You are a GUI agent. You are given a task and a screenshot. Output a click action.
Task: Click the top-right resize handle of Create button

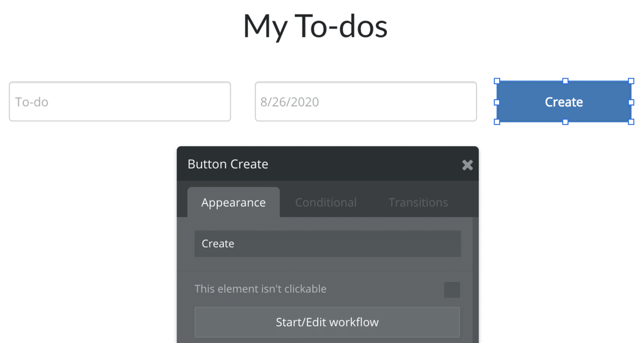pyautogui.click(x=631, y=81)
